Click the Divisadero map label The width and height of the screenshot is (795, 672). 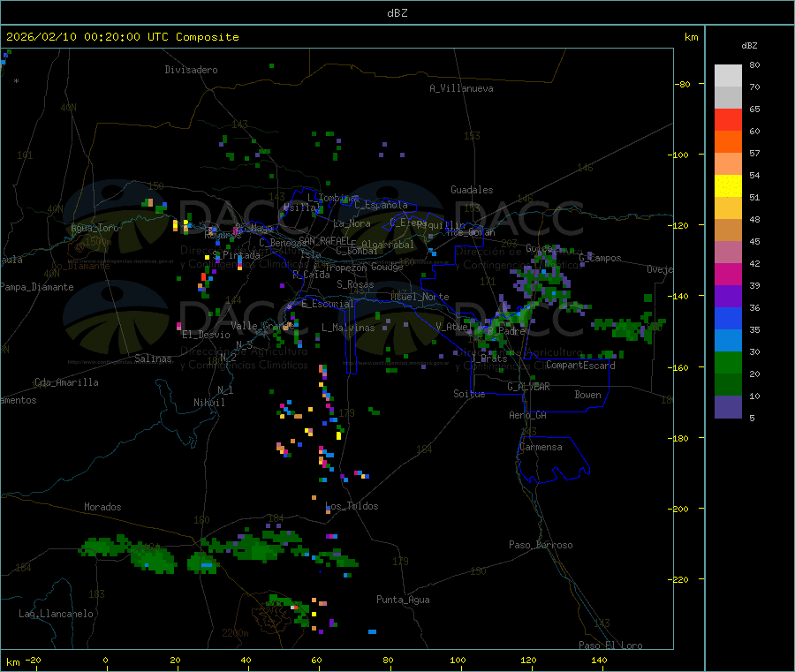point(191,70)
